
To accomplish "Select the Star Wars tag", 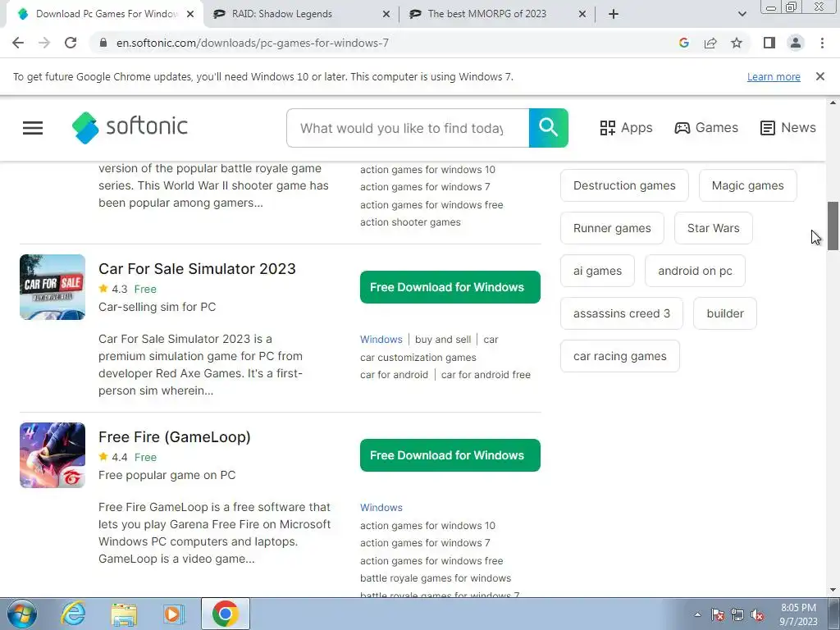I will 713,228.
